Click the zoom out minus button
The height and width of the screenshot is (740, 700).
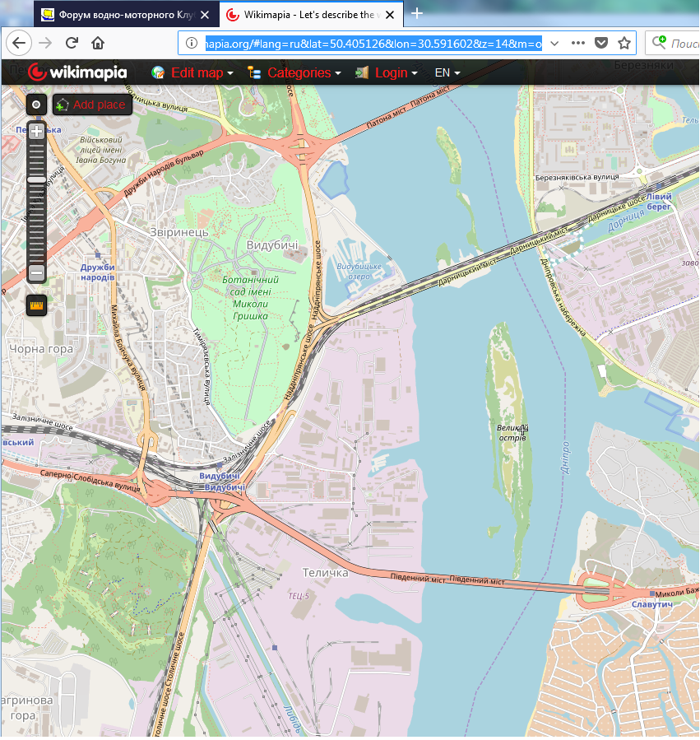pyautogui.click(x=36, y=272)
